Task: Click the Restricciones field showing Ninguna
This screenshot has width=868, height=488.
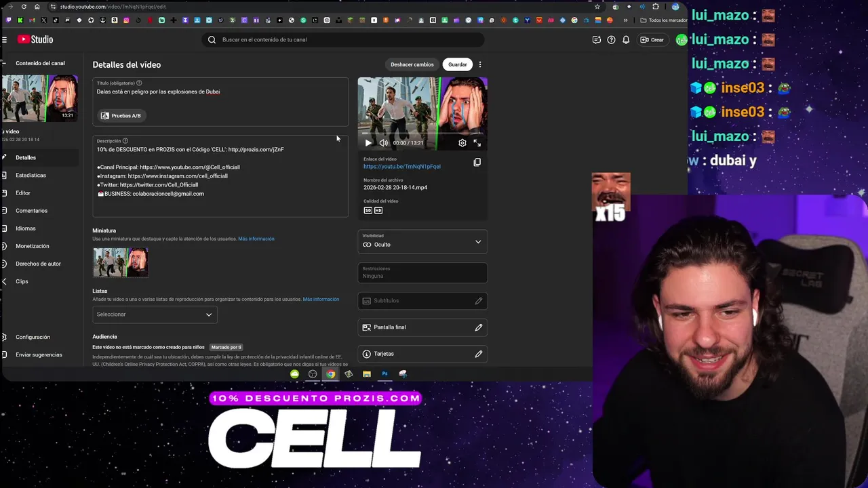Action: (422, 272)
